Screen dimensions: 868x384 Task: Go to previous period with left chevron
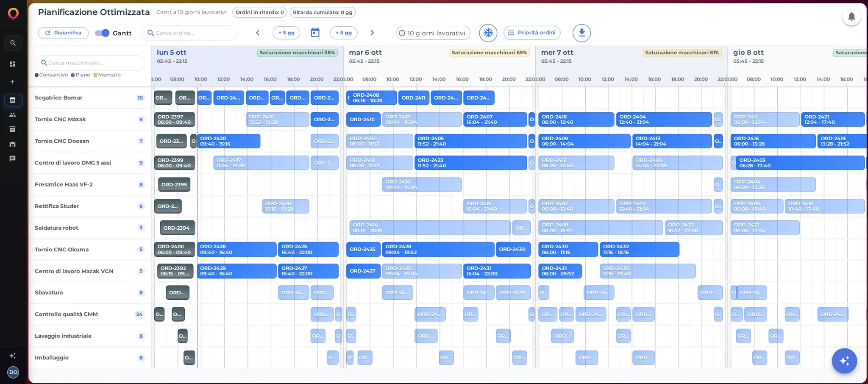pos(258,33)
